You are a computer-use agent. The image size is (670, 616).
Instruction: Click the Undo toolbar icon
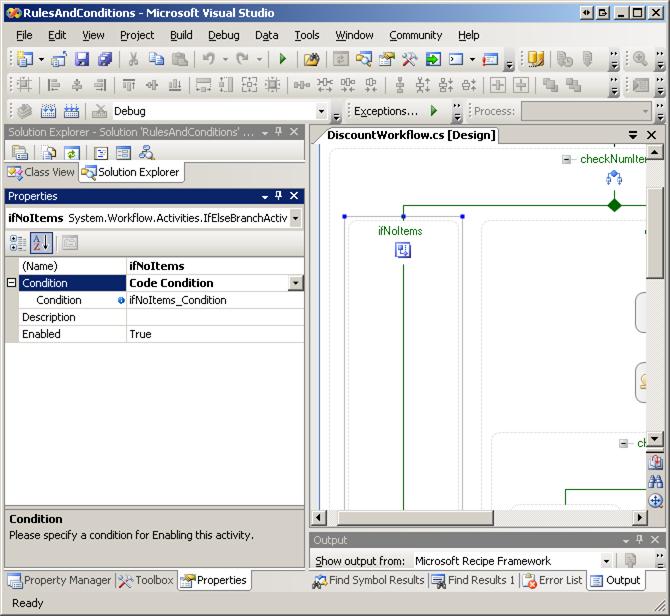(x=209, y=60)
